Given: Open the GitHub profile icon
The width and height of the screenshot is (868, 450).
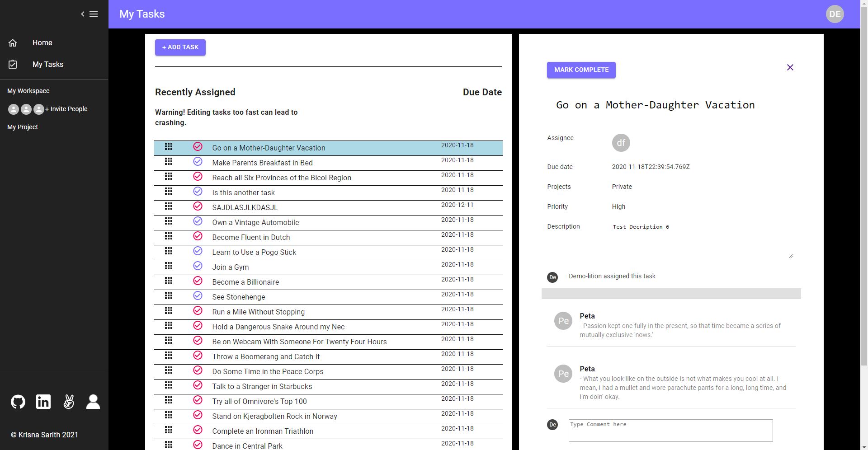Looking at the screenshot, I should (18, 402).
